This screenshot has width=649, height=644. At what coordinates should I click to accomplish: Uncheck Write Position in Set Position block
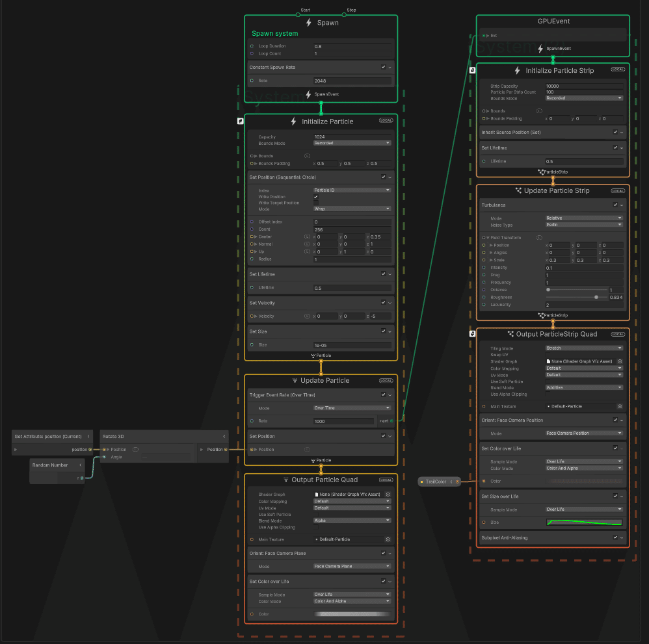[316, 197]
